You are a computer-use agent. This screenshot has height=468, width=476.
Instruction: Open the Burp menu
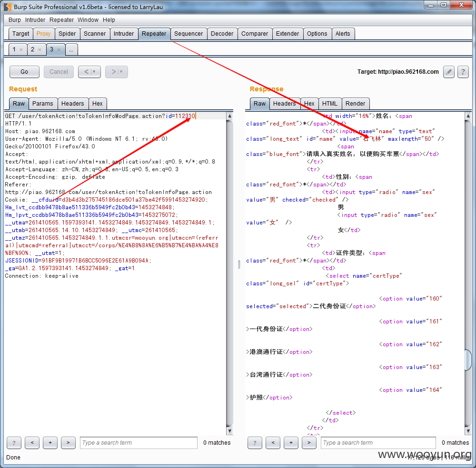click(x=15, y=19)
